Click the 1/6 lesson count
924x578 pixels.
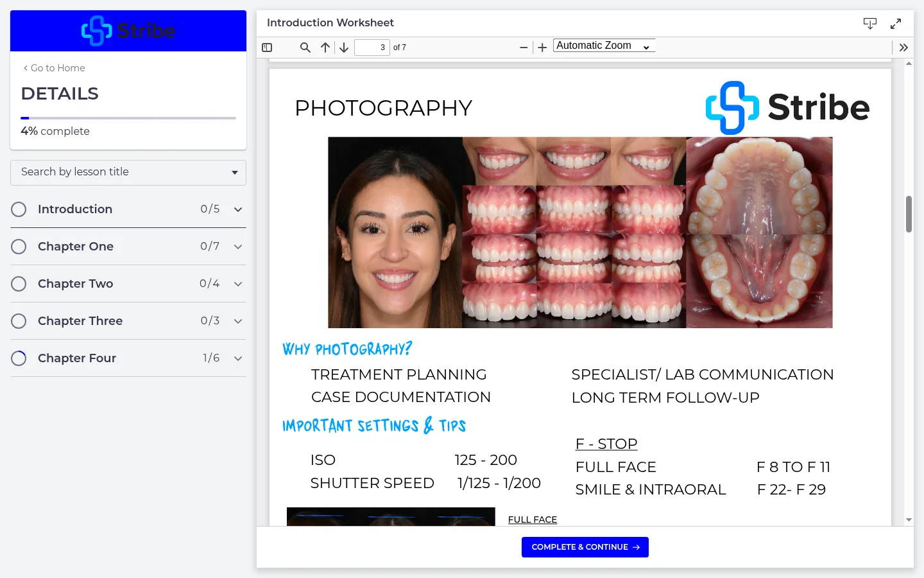coord(211,358)
